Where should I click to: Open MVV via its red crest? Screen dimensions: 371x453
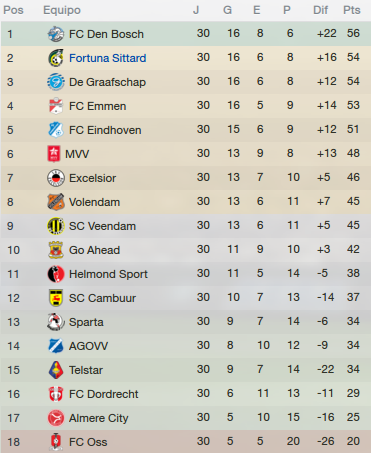[54, 154]
